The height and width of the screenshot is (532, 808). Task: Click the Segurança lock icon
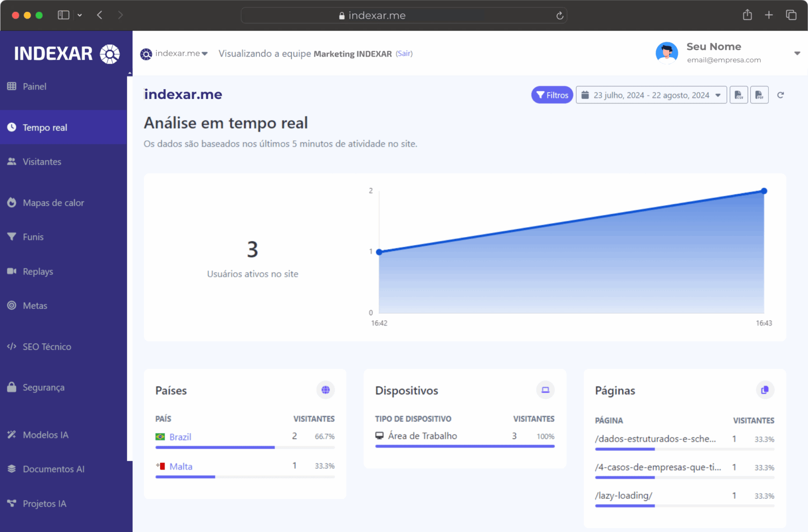pyautogui.click(x=12, y=387)
